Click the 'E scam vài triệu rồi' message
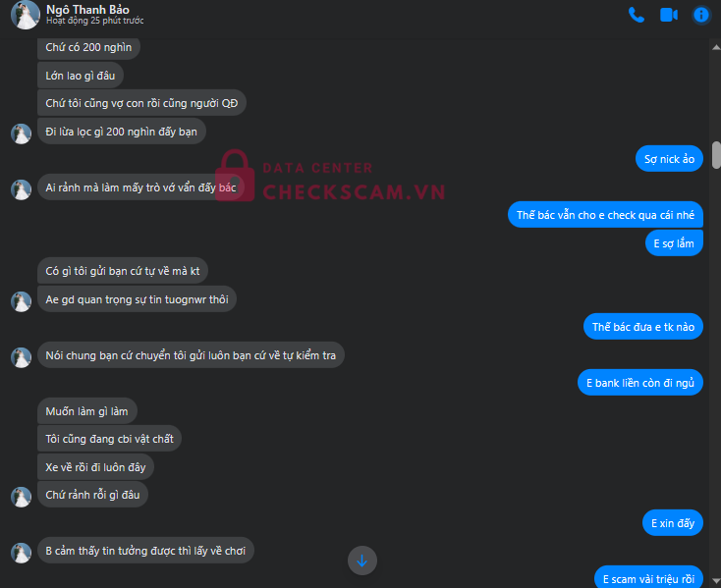 (648, 577)
